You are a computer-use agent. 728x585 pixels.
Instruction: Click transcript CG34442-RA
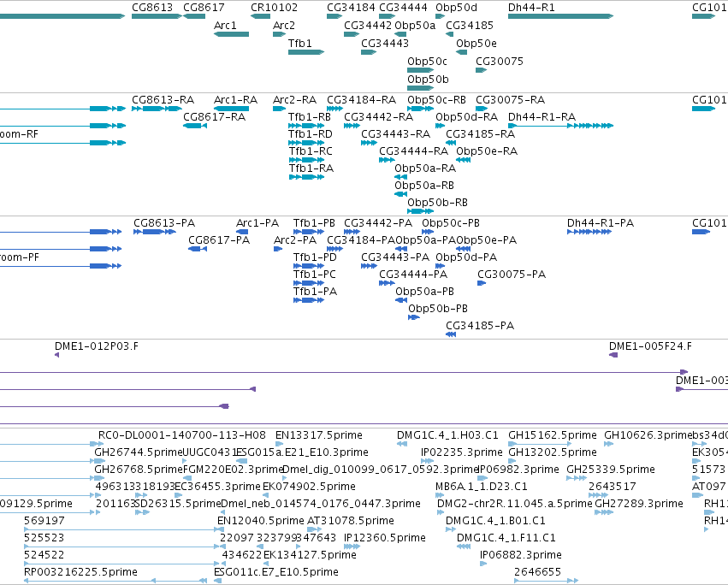coord(378,117)
